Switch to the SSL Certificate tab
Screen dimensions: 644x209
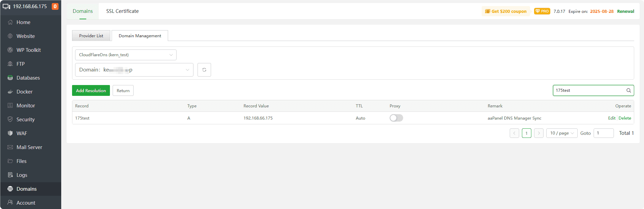pyautogui.click(x=122, y=11)
